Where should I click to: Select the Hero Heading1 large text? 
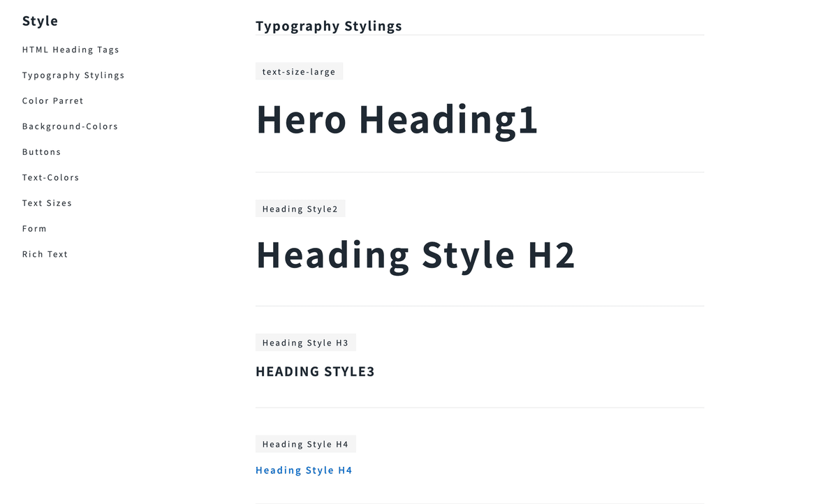point(397,119)
